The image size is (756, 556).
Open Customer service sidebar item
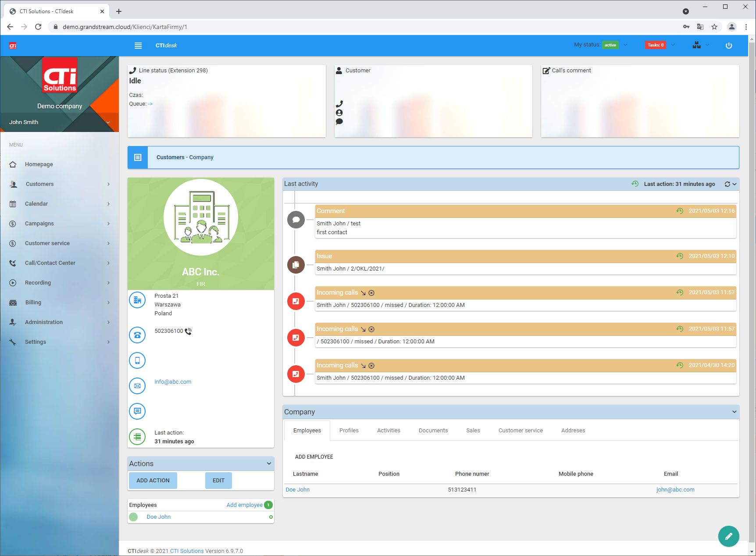[x=60, y=243]
